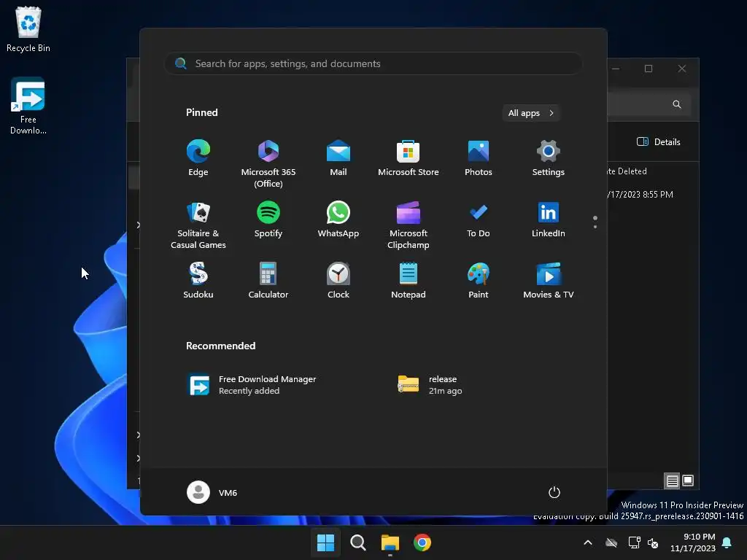Open LinkedIn app
The height and width of the screenshot is (560, 747).
(549, 219)
